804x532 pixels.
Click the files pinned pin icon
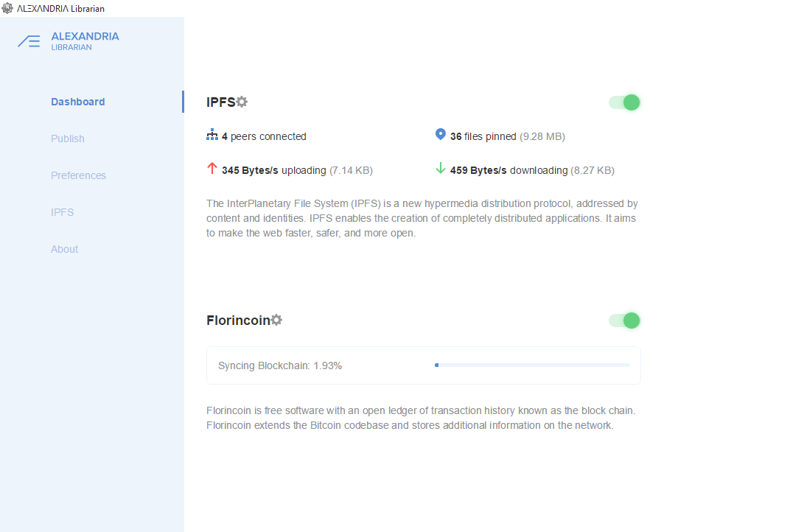441,134
